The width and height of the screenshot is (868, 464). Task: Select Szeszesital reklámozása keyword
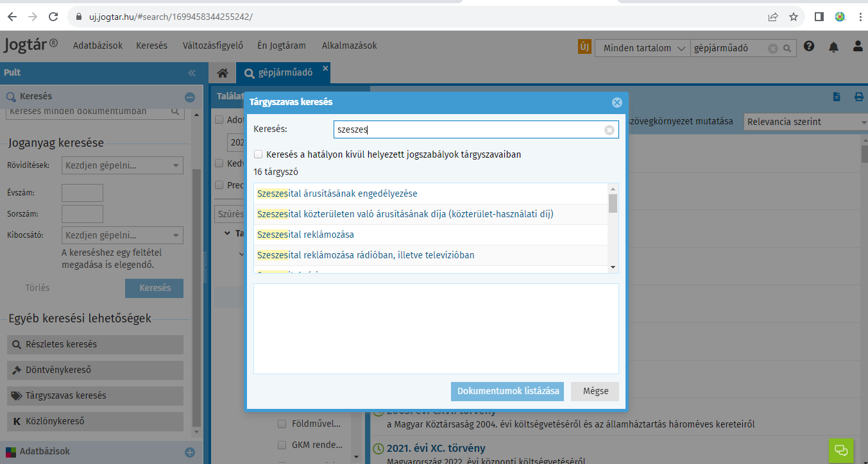(x=305, y=235)
